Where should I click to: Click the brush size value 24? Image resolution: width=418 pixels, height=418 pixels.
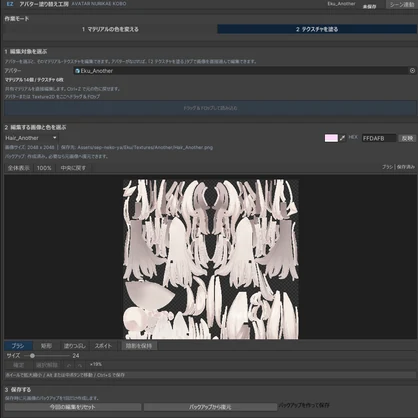pos(76,356)
